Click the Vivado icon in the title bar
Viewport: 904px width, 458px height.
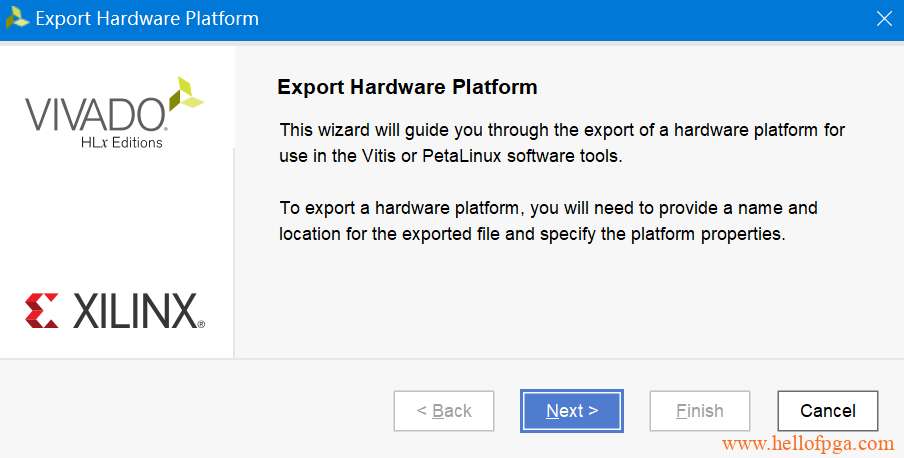17,18
